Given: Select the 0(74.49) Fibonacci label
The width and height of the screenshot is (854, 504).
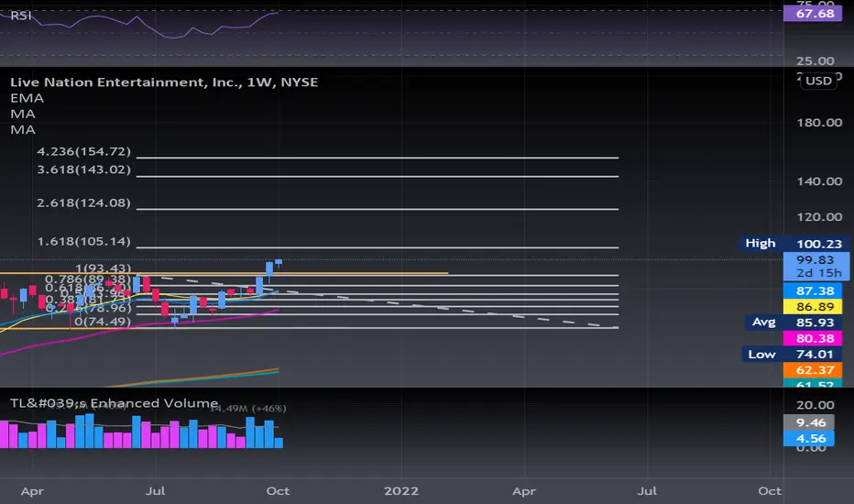Looking at the screenshot, I should (x=103, y=322).
